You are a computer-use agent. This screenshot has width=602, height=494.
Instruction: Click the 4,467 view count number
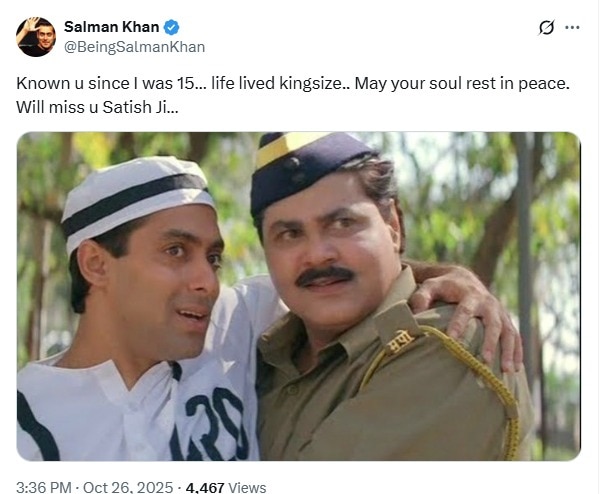pyautogui.click(x=203, y=487)
